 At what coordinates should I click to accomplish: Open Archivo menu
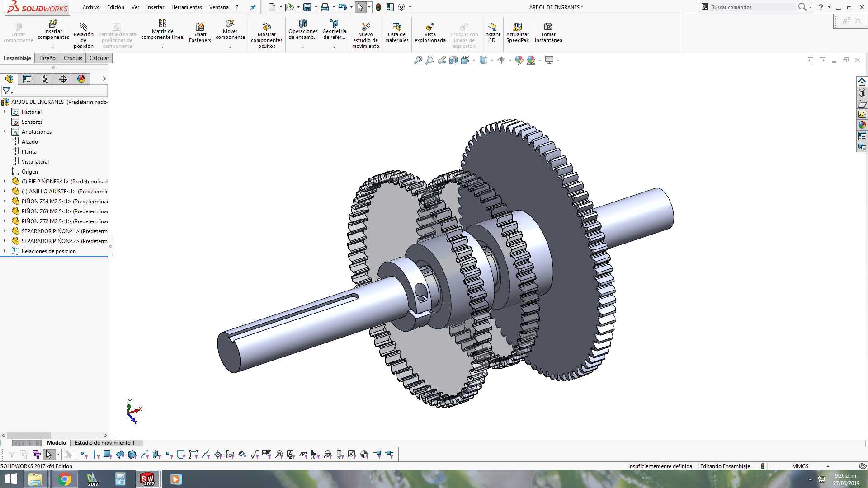[91, 7]
